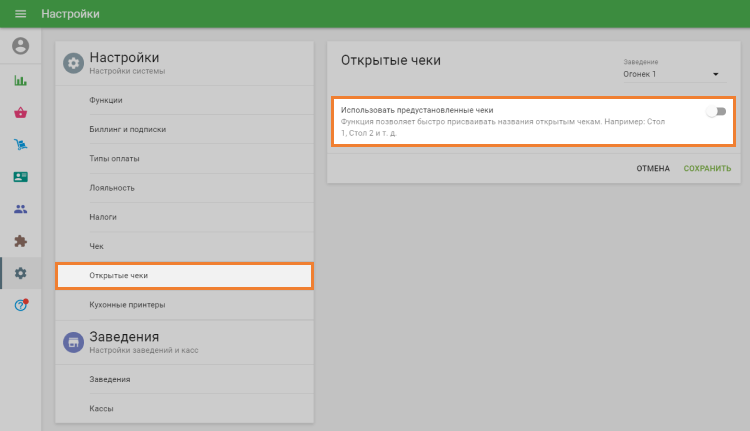The image size is (750, 431).
Task: Click the 'Отмена' button
Action: click(653, 168)
